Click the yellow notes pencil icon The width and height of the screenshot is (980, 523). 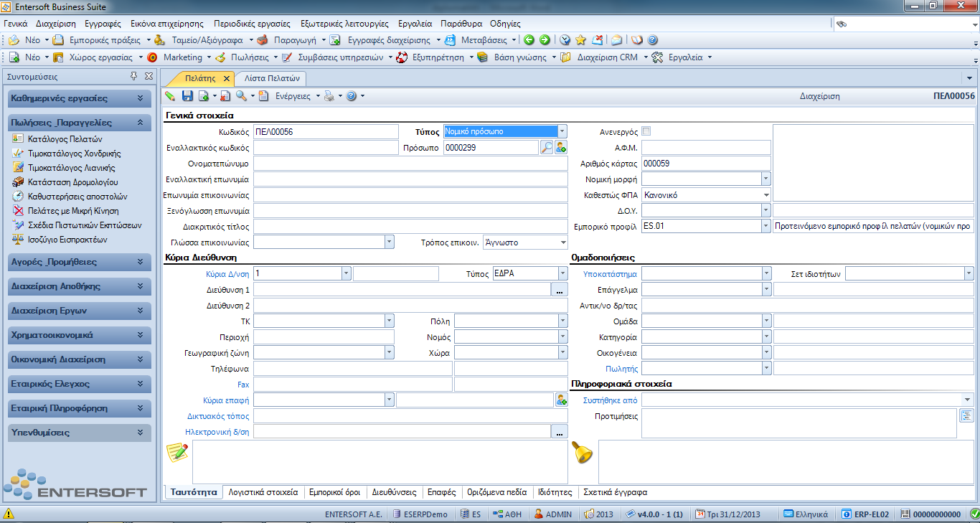[177, 452]
